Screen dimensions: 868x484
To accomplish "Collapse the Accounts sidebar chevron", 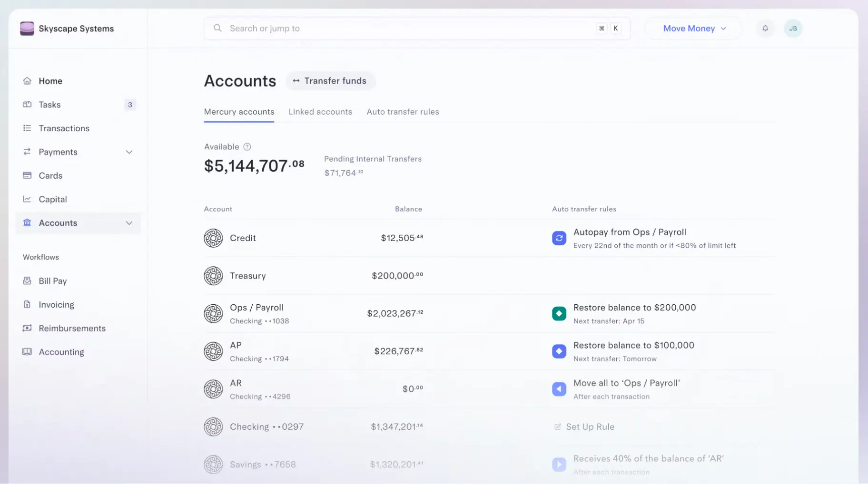I will click(x=129, y=223).
